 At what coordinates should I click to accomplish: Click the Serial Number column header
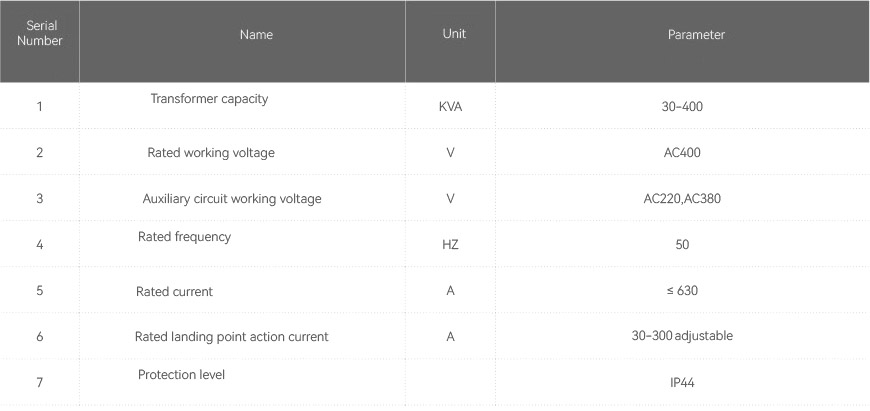tap(40, 34)
